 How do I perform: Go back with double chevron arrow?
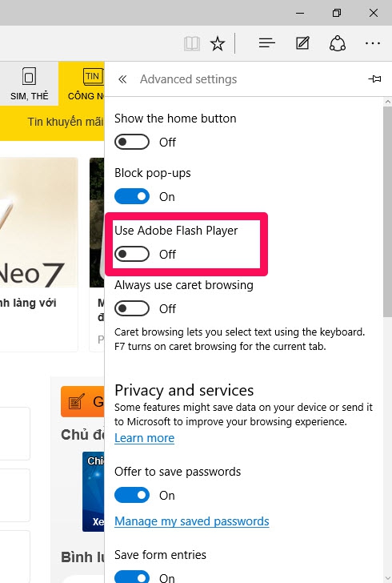pyautogui.click(x=122, y=78)
